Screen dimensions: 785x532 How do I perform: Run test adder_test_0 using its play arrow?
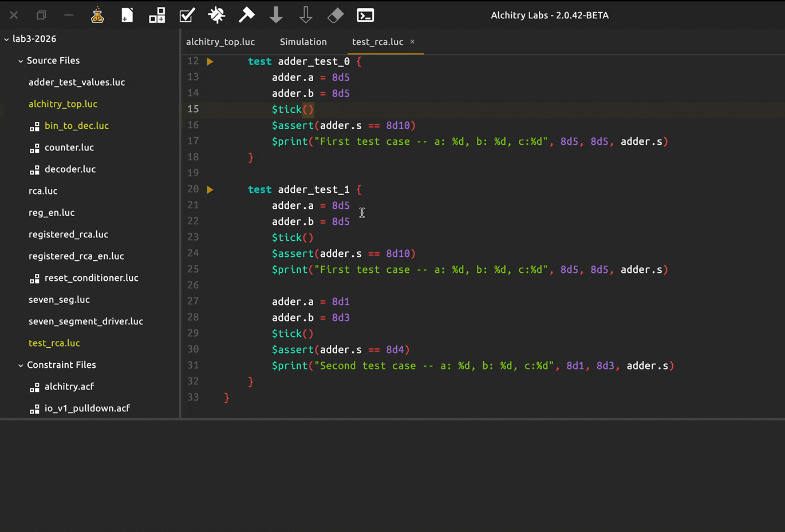[210, 62]
